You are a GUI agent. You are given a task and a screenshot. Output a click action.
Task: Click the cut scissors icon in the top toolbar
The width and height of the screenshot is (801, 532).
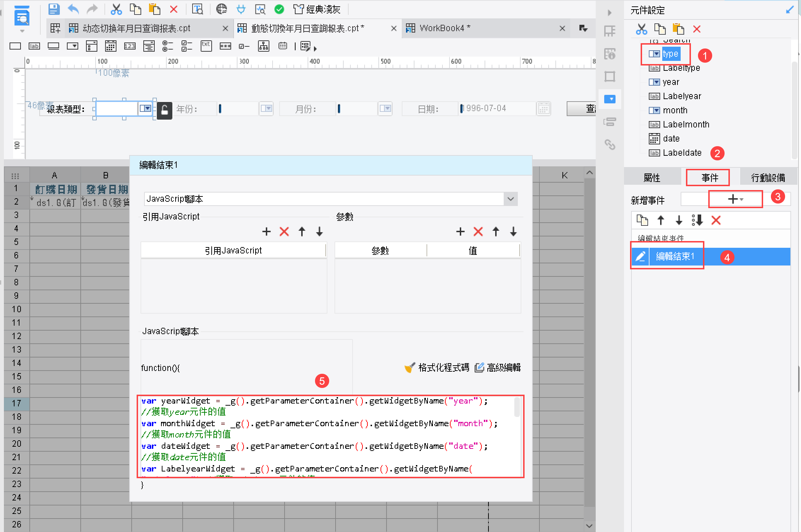click(x=116, y=9)
